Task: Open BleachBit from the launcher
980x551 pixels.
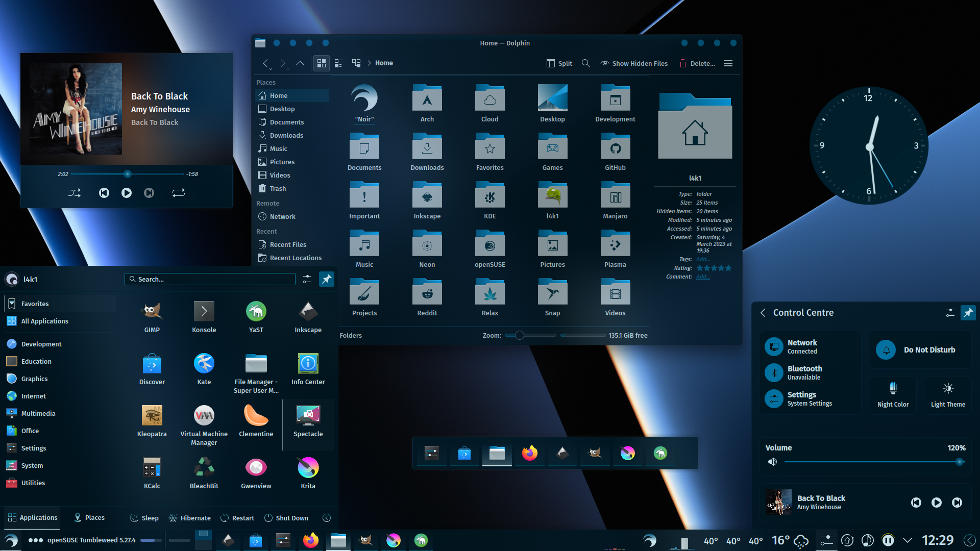Action: (x=204, y=473)
